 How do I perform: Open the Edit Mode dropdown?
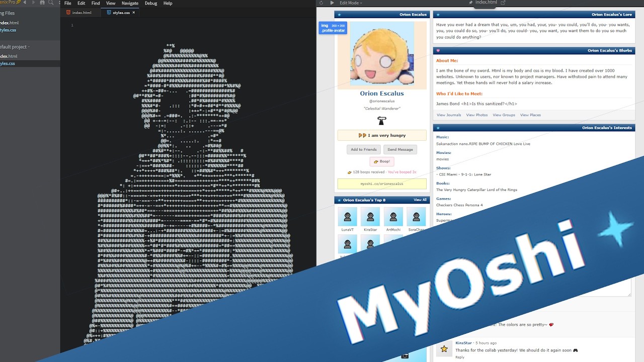coord(351,3)
